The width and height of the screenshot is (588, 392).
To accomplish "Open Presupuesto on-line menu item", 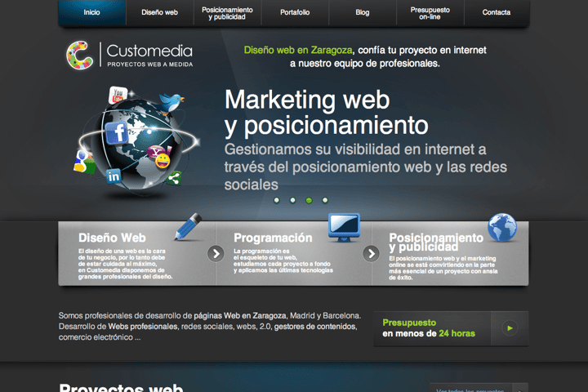I will click(430, 13).
